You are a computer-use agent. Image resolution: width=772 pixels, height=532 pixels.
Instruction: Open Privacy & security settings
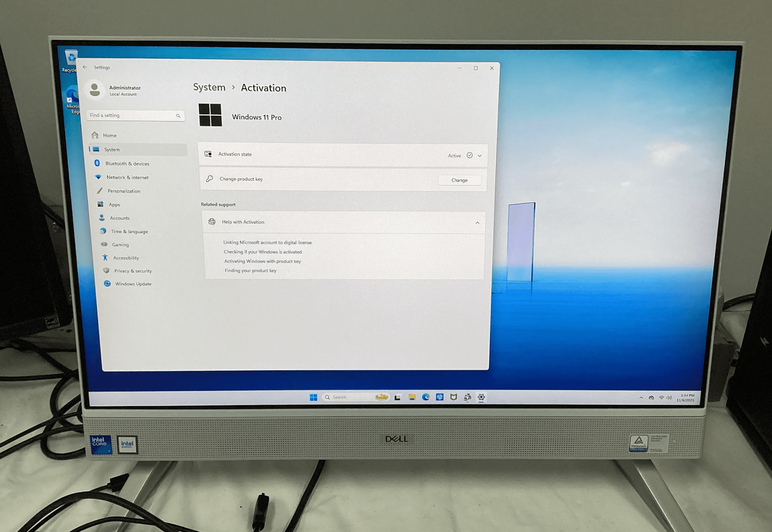(132, 271)
